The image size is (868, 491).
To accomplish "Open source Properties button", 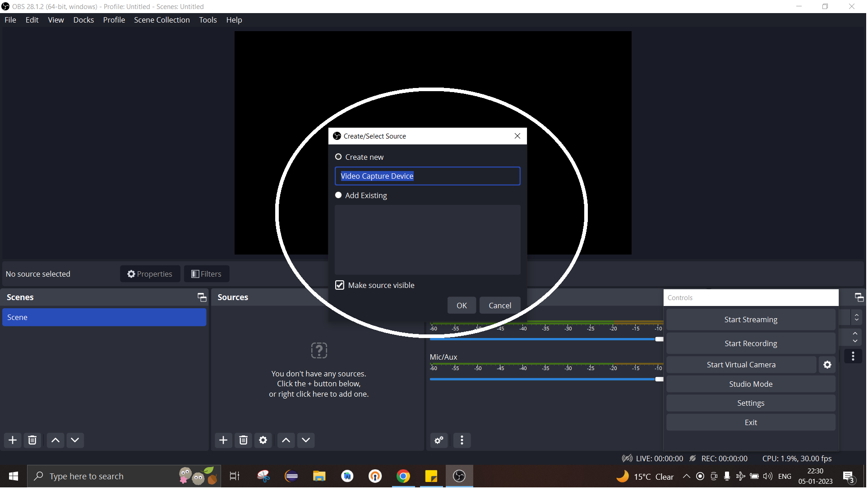I will 150,274.
